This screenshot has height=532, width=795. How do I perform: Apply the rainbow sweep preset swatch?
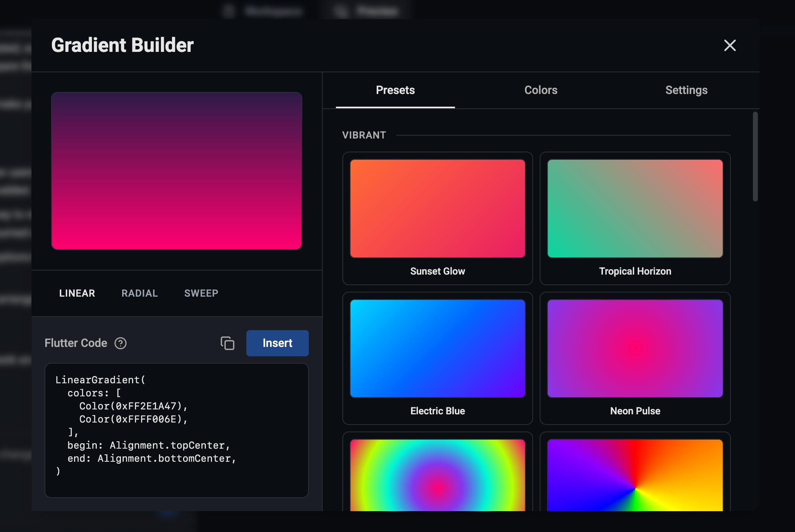[x=635, y=476]
